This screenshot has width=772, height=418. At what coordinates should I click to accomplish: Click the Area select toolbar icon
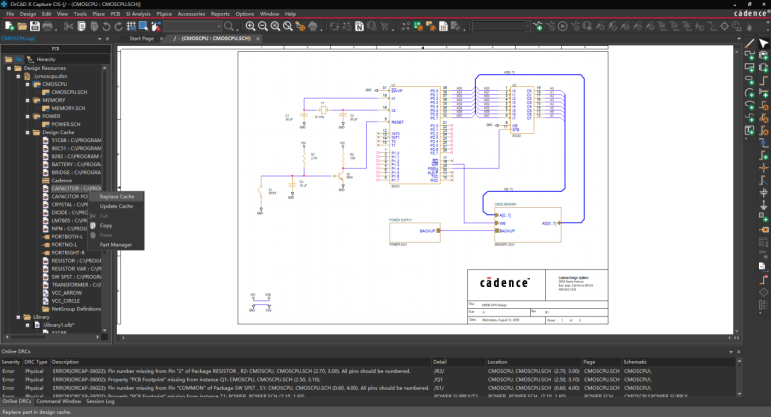143,26
